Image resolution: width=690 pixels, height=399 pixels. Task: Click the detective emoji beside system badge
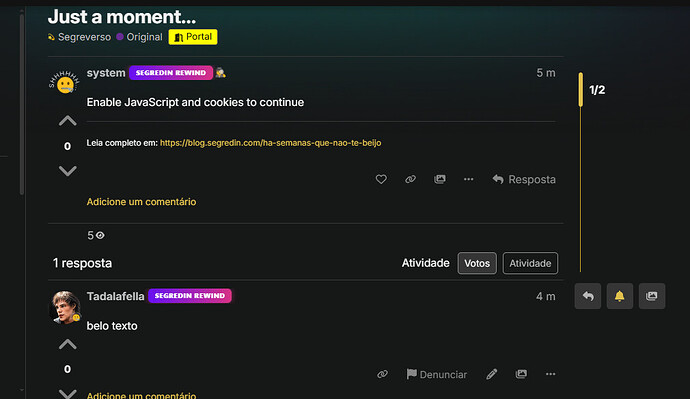220,73
